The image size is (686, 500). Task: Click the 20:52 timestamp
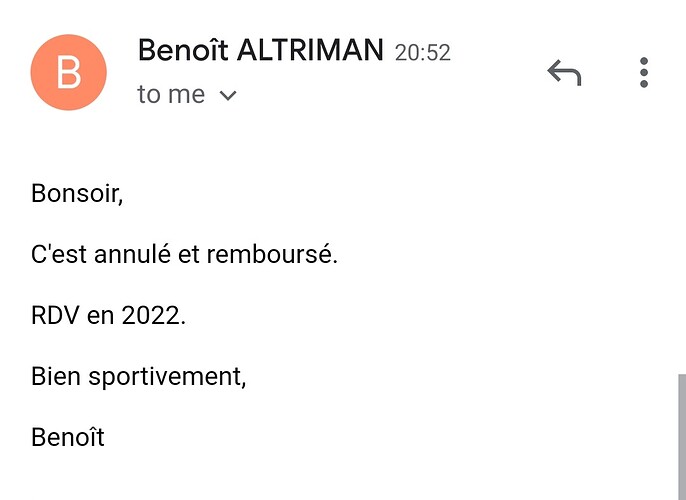[x=423, y=52]
